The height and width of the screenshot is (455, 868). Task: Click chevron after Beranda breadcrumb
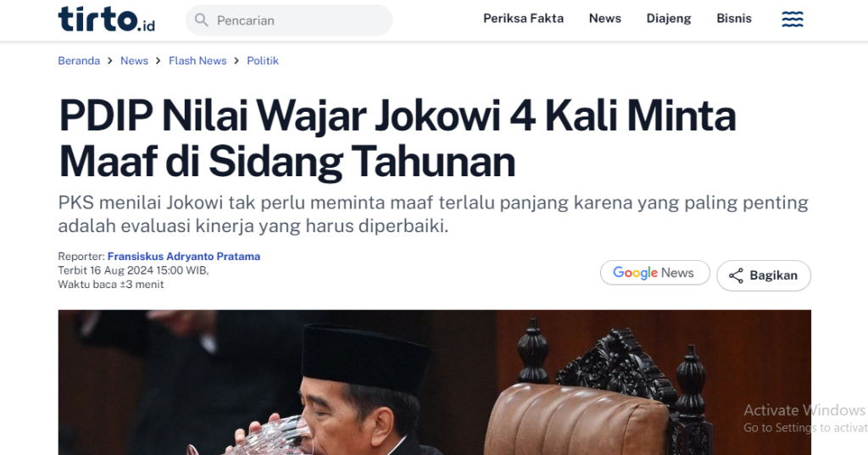coord(110,61)
